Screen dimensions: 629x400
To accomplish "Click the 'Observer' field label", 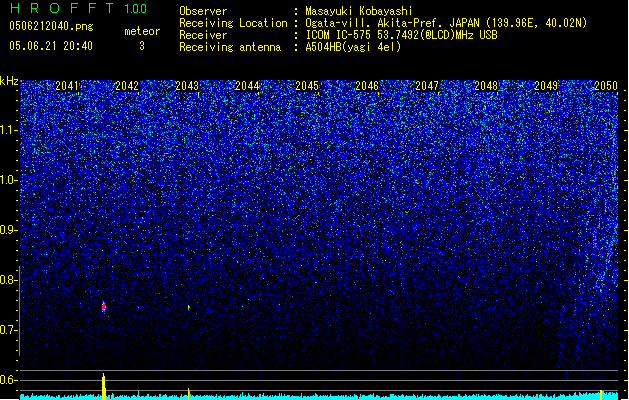I will 203,11.
